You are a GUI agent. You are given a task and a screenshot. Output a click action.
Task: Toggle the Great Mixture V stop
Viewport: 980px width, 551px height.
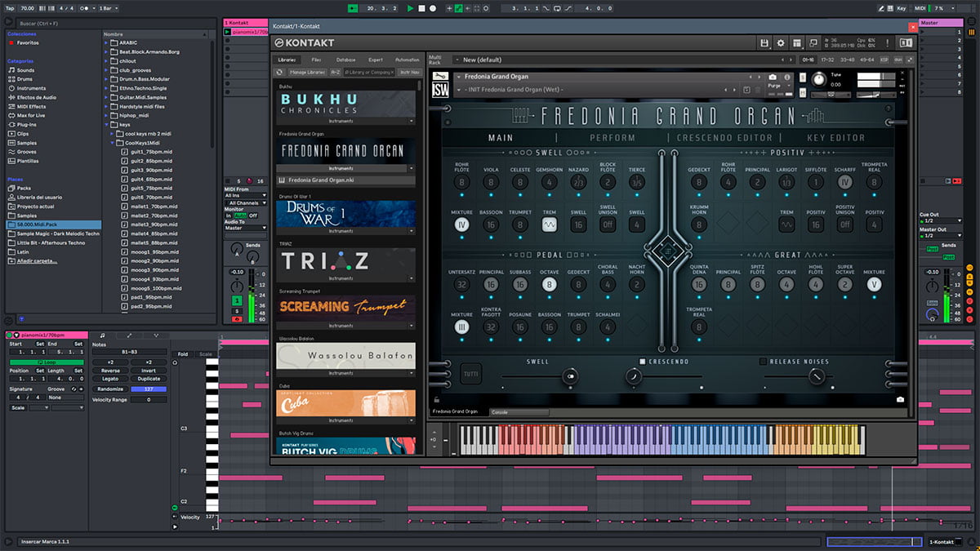tap(874, 285)
